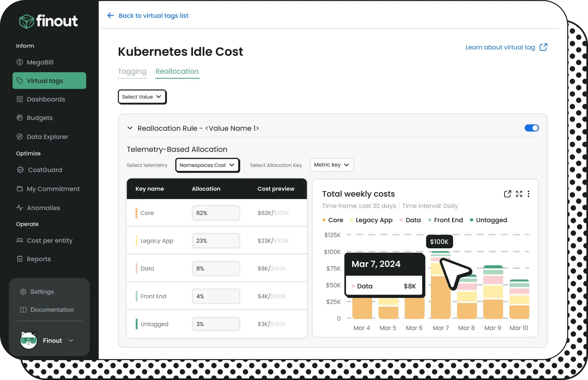Open the chart's three-dot menu

pyautogui.click(x=528, y=194)
